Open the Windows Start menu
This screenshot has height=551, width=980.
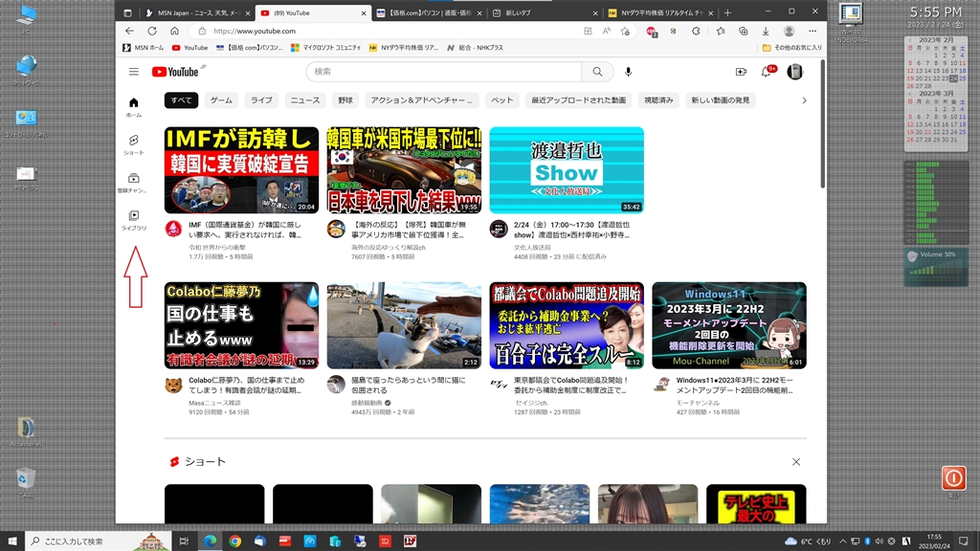click(12, 541)
